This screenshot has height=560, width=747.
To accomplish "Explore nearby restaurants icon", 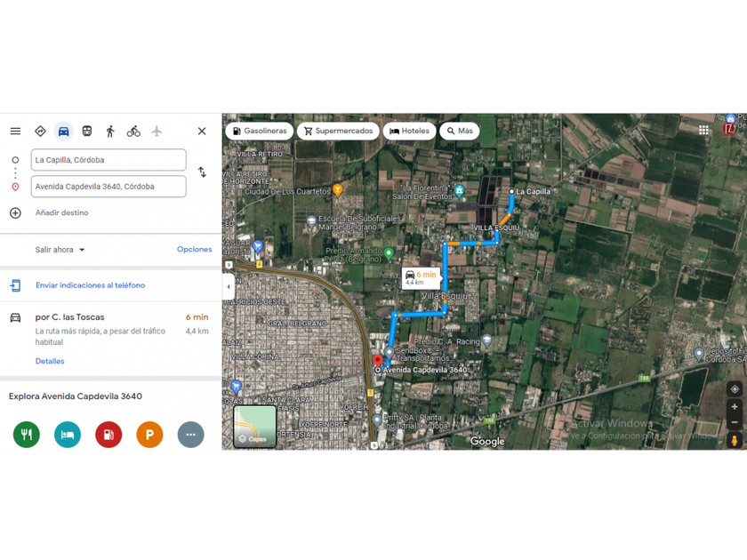I will (27, 435).
